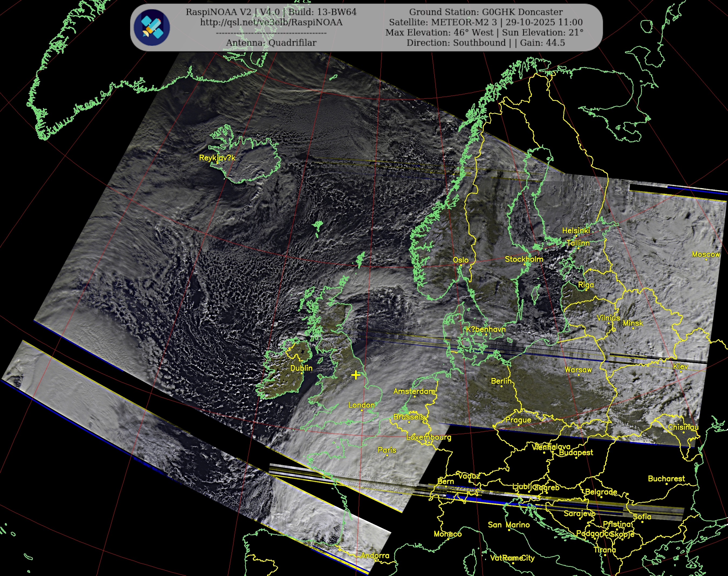
Task: Click the Helsinki city label
Action: tap(576, 230)
